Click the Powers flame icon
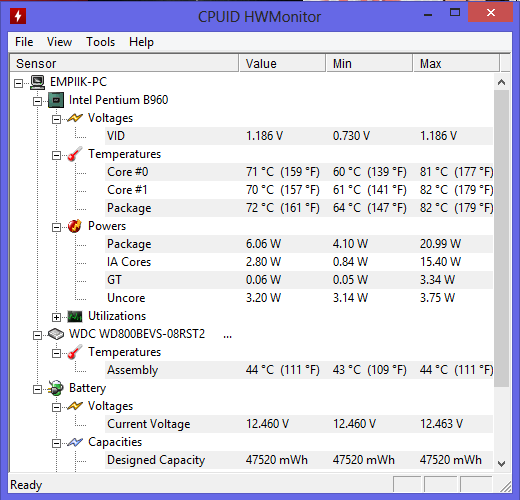Viewport: 520px width, 500px height. click(75, 226)
